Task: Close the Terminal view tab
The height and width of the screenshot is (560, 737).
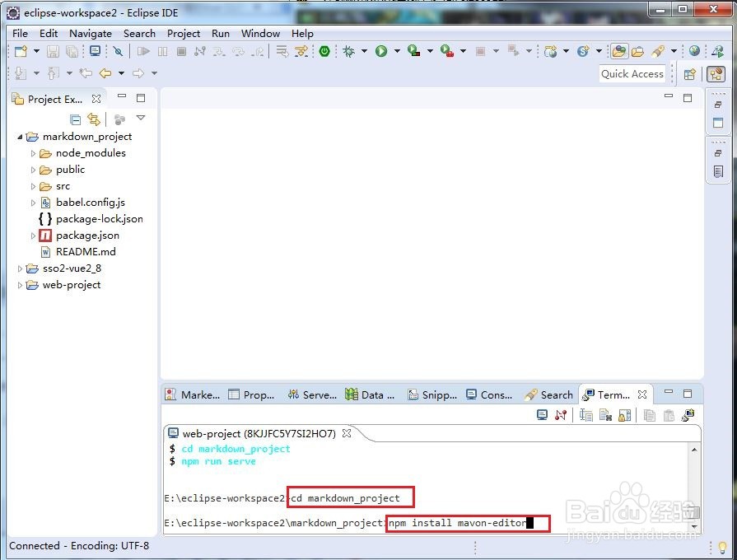Action: coord(642,394)
